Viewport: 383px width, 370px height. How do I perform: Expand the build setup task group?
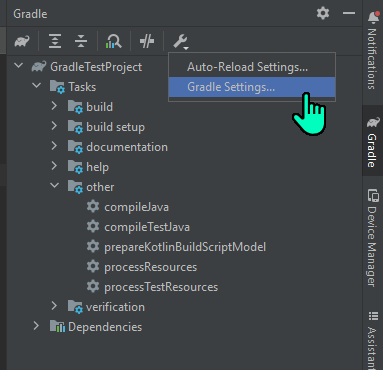pos(54,126)
